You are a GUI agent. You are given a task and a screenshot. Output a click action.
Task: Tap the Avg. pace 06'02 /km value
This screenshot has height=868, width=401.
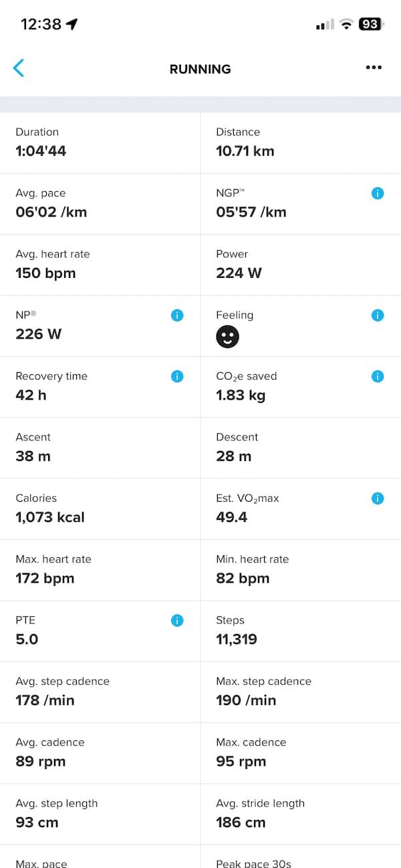point(51,212)
